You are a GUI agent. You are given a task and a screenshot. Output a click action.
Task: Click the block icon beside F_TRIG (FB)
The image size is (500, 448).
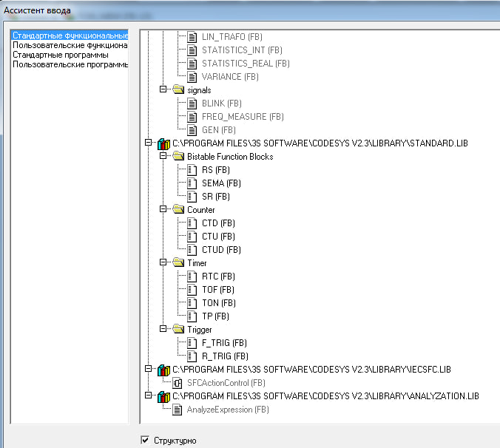click(x=192, y=343)
